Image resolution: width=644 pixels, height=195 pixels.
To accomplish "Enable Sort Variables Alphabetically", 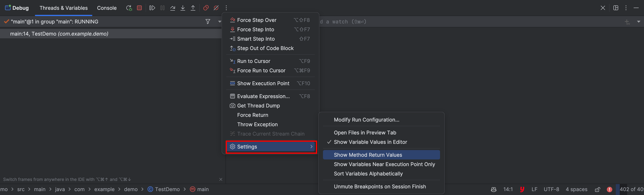I will point(368,174).
